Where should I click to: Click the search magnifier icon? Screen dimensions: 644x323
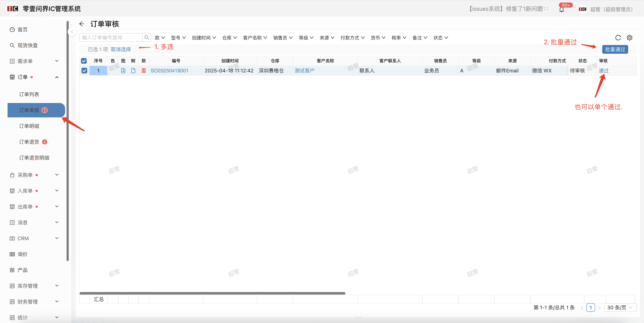coord(147,37)
